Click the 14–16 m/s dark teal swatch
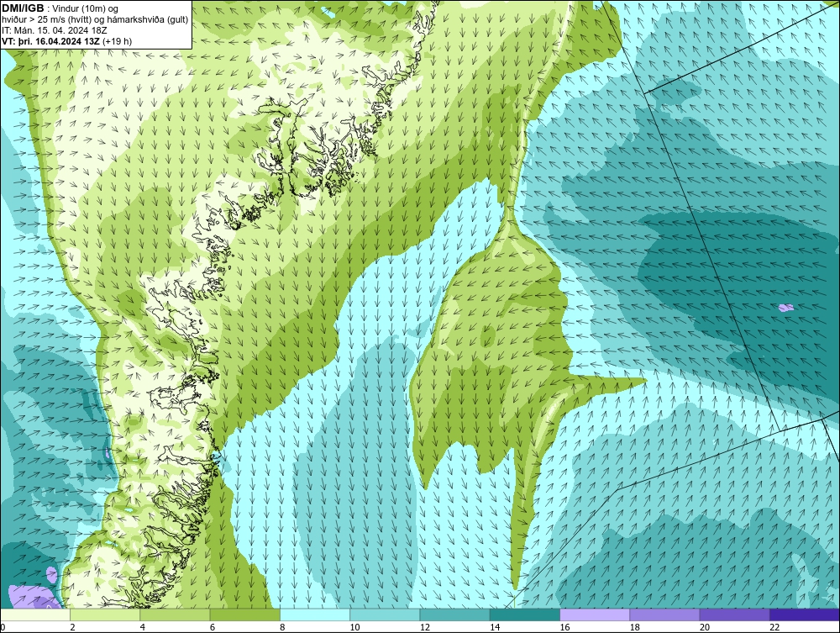The height and width of the screenshot is (633, 840). [525, 615]
